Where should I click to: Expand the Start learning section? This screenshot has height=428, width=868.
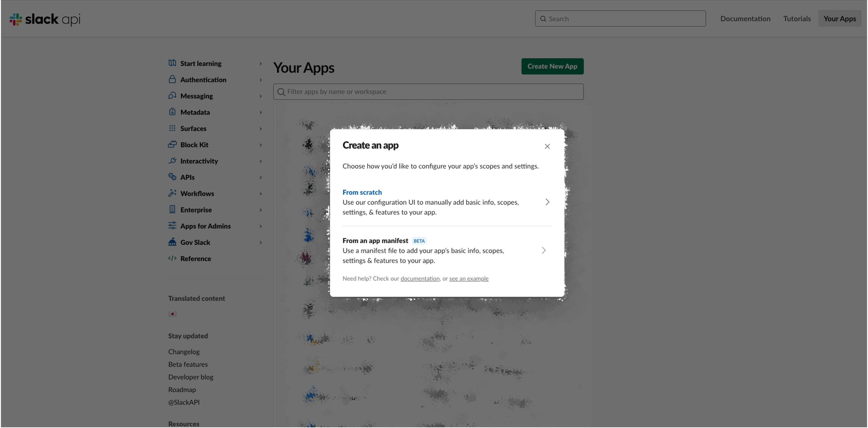click(260, 63)
